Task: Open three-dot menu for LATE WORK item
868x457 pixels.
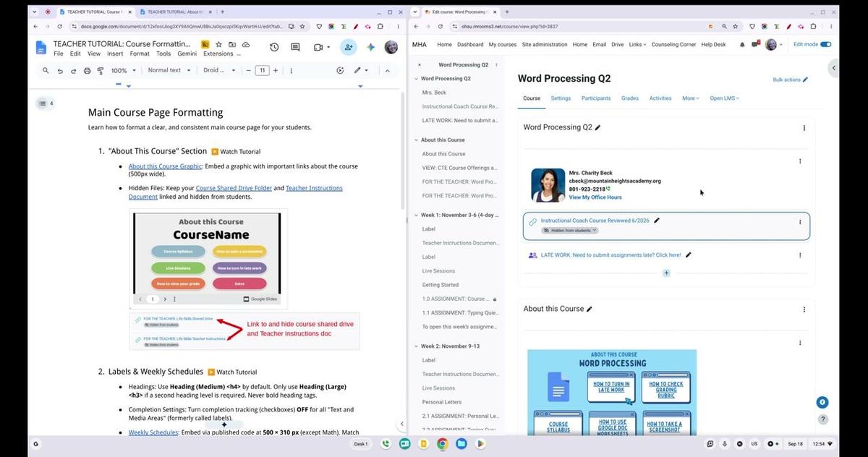Action: tap(800, 255)
